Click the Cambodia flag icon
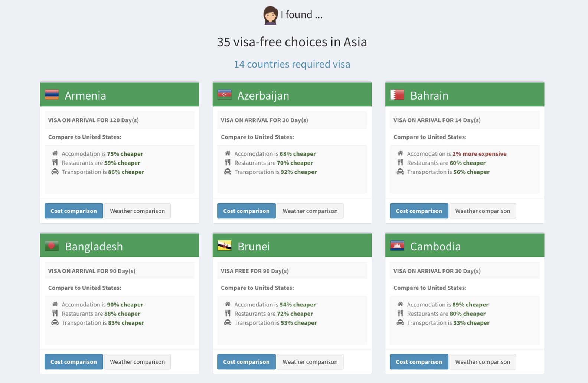The width and height of the screenshot is (588, 383). [x=397, y=246]
